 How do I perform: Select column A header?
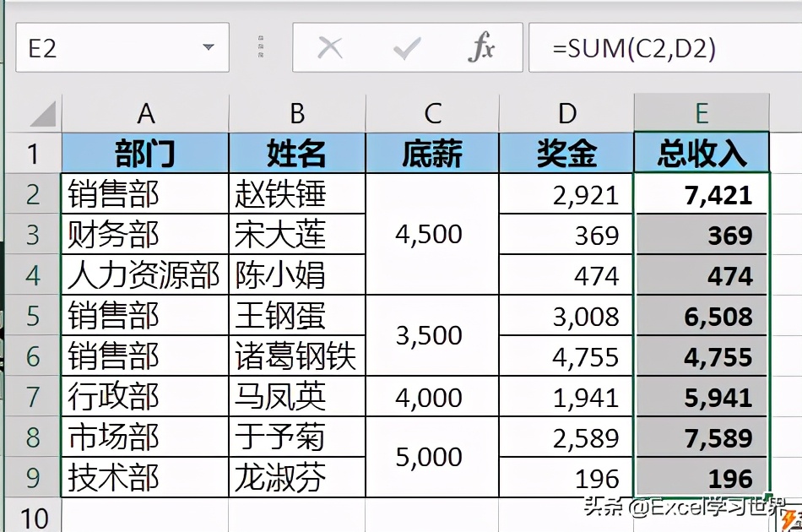(145, 113)
